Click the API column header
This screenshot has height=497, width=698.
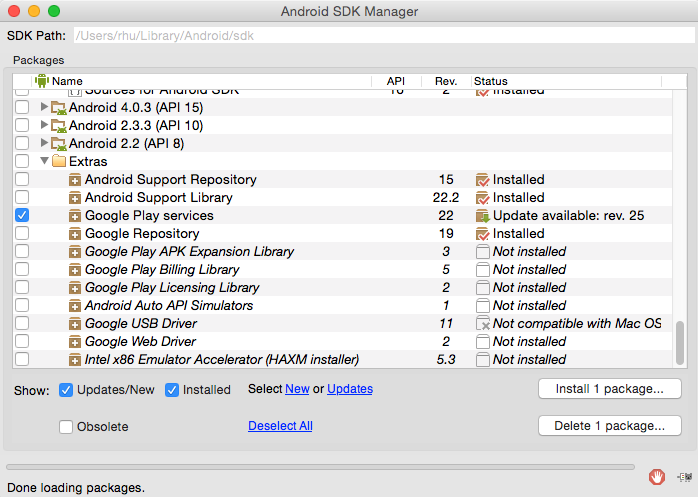point(395,81)
